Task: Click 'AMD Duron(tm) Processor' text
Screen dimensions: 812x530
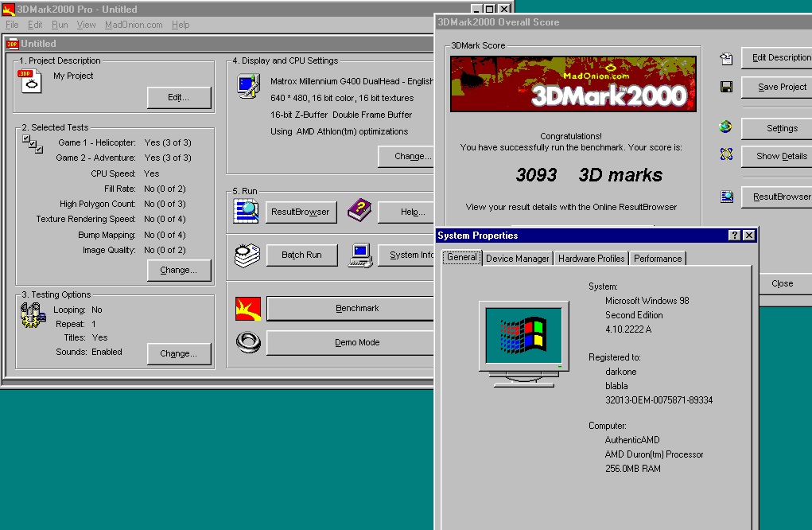Action: point(654,454)
